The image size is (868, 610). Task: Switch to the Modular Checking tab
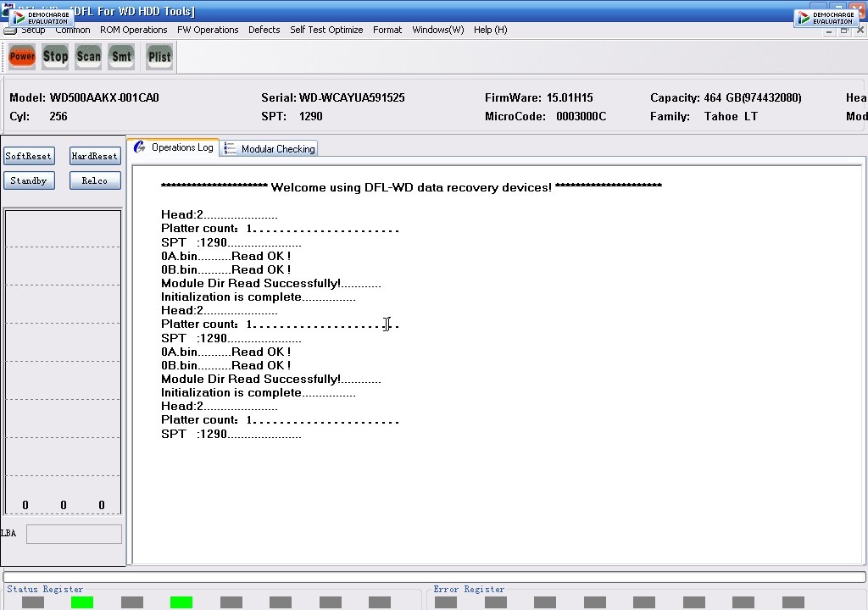(x=269, y=148)
